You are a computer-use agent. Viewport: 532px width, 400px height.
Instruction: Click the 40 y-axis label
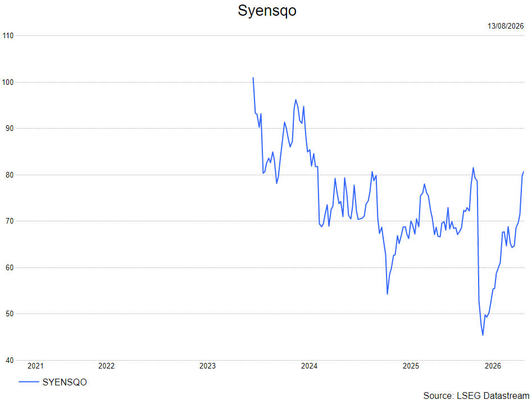pyautogui.click(x=10, y=360)
